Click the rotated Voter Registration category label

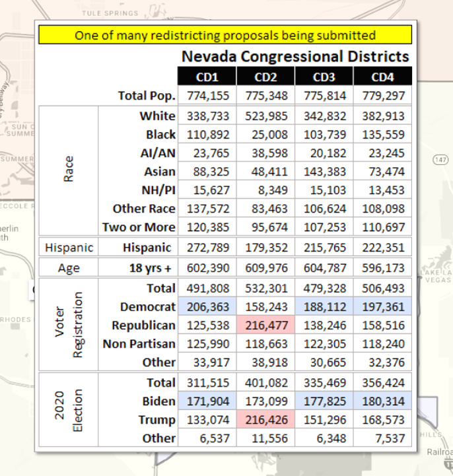(x=69, y=325)
